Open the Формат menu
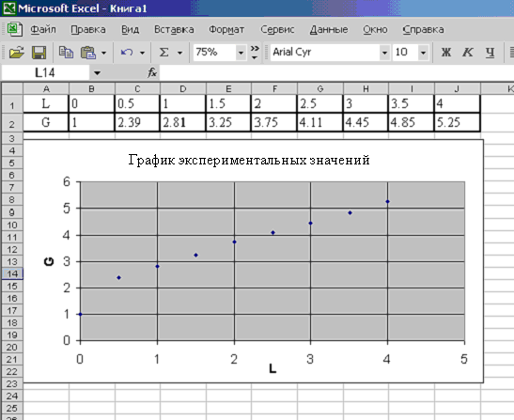Image resolution: width=514 pixels, height=420 pixels. tap(226, 29)
